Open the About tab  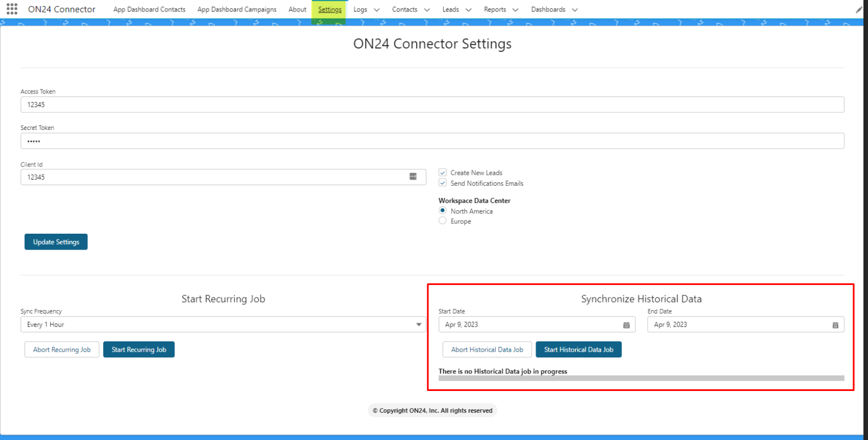297,10
